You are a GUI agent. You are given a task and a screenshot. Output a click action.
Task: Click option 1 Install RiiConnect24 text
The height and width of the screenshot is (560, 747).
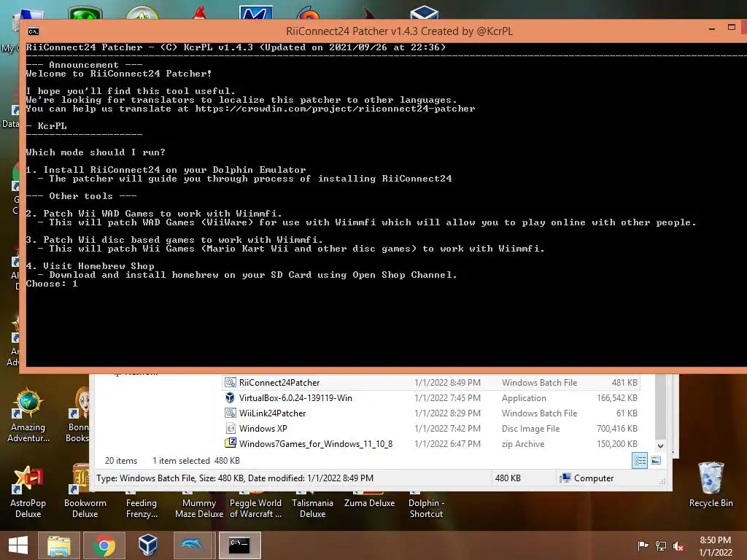point(166,169)
